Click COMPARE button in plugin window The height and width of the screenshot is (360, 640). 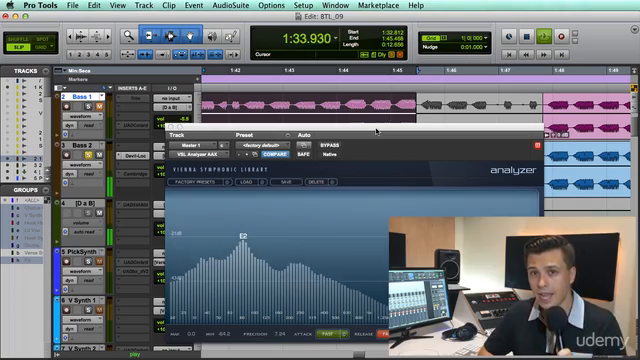click(x=275, y=154)
